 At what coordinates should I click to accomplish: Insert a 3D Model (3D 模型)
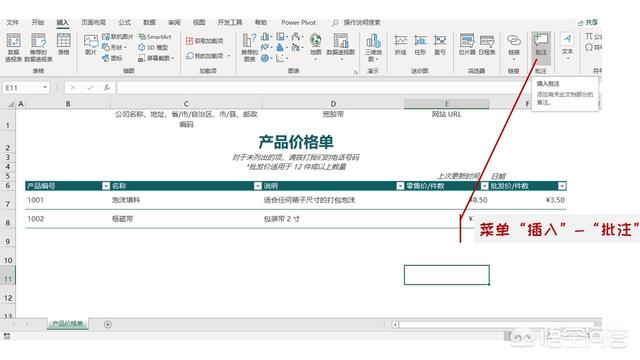pos(153,47)
